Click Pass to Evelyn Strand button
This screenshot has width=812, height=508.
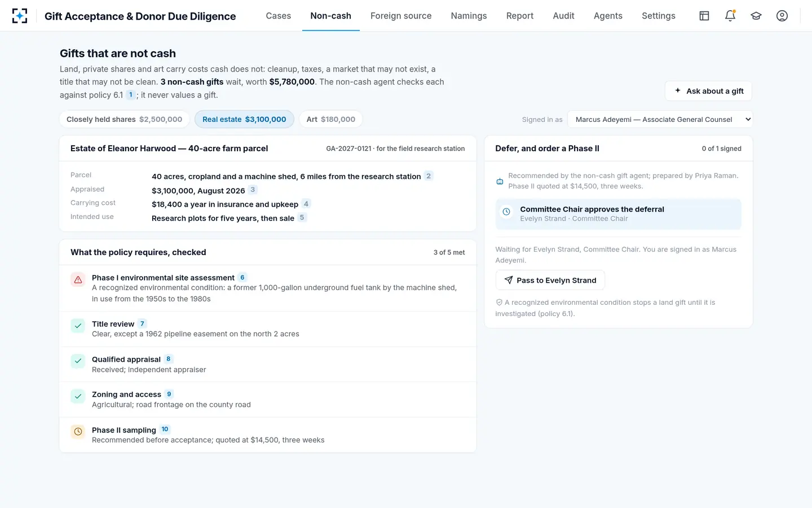tap(550, 280)
